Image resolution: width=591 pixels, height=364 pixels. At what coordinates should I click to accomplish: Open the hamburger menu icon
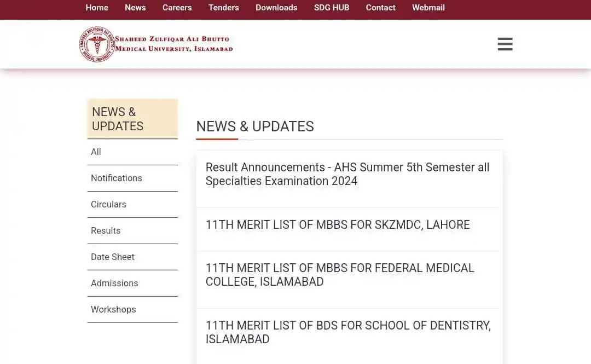pos(505,44)
